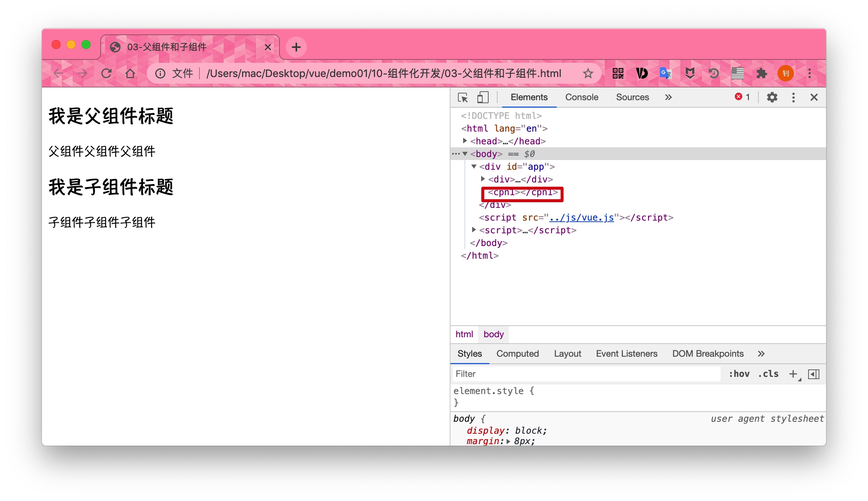Image resolution: width=868 pixels, height=501 pixels.
Task: Toggle the .cls class editor
Action: [768, 374]
